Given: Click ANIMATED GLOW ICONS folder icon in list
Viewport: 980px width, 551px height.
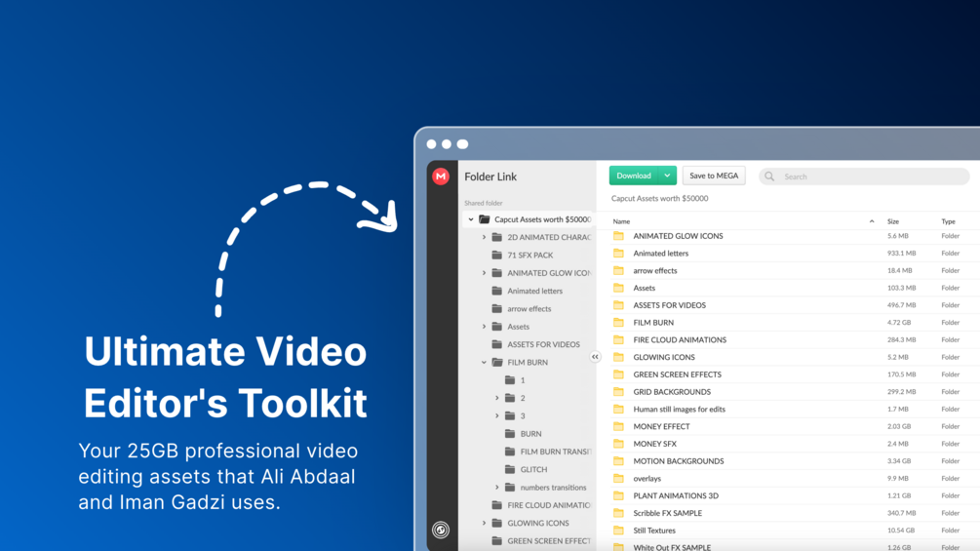Looking at the screenshot, I should 618,236.
